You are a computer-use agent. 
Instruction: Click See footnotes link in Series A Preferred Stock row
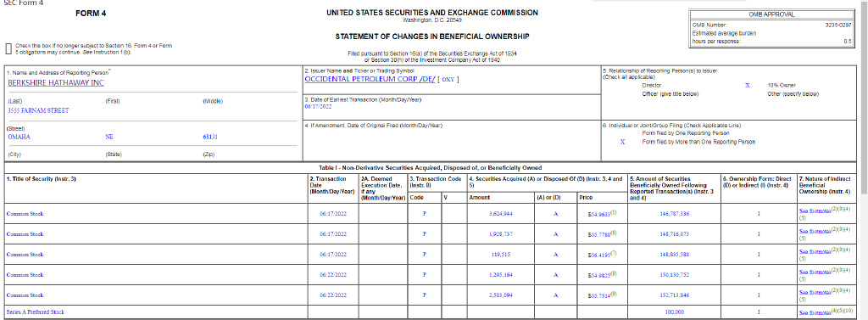[815, 313]
